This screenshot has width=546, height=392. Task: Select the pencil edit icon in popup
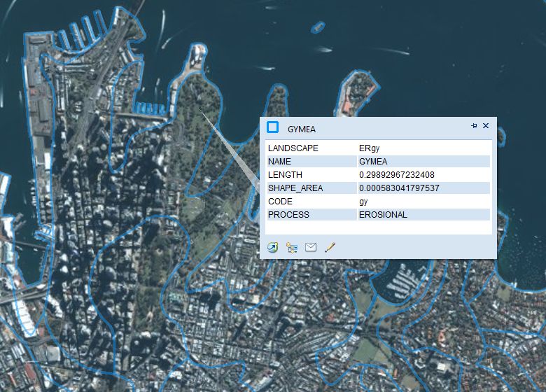click(330, 247)
